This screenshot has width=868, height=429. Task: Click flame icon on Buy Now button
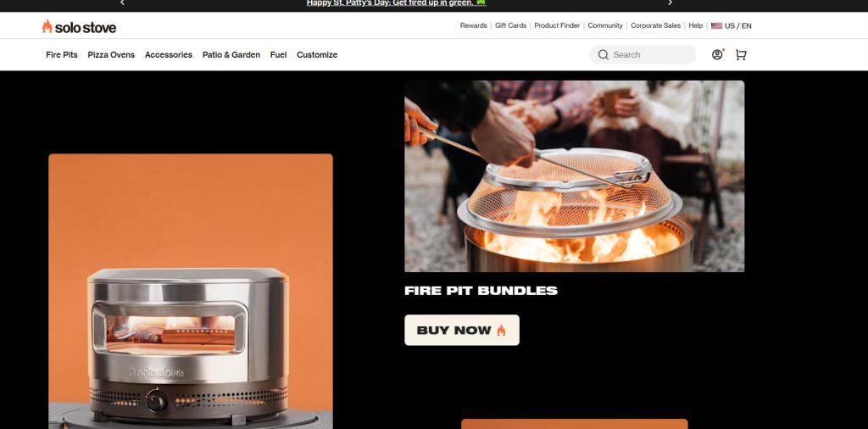[501, 331]
